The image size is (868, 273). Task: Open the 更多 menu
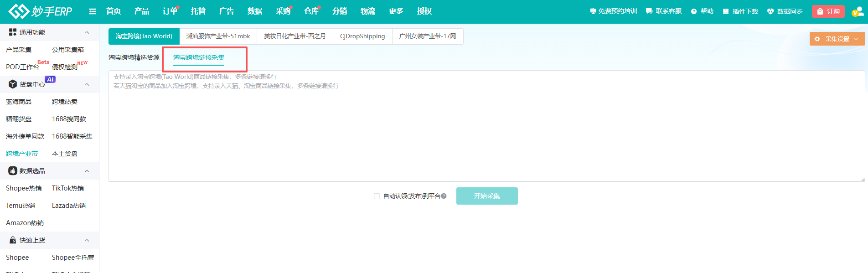pos(396,11)
